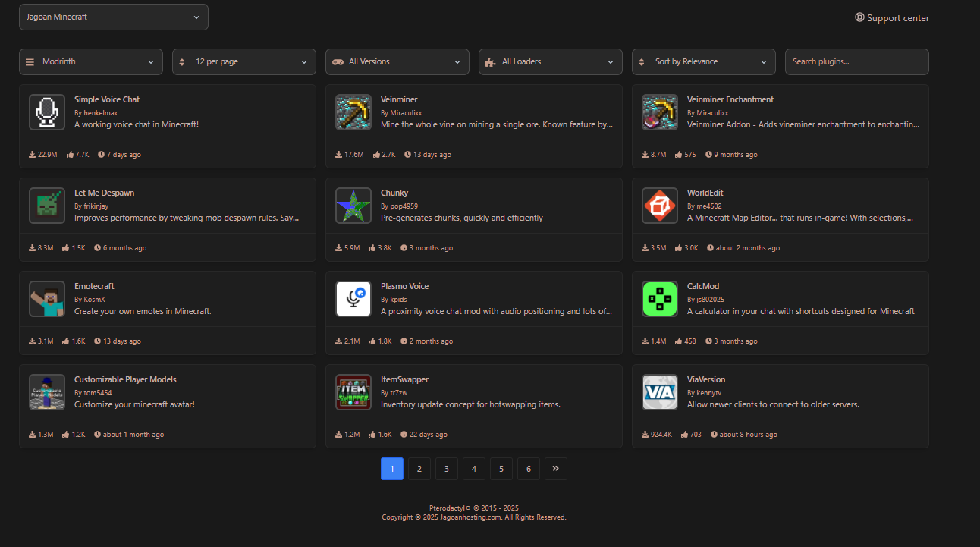Expand the All Versions dropdown

click(x=397, y=62)
